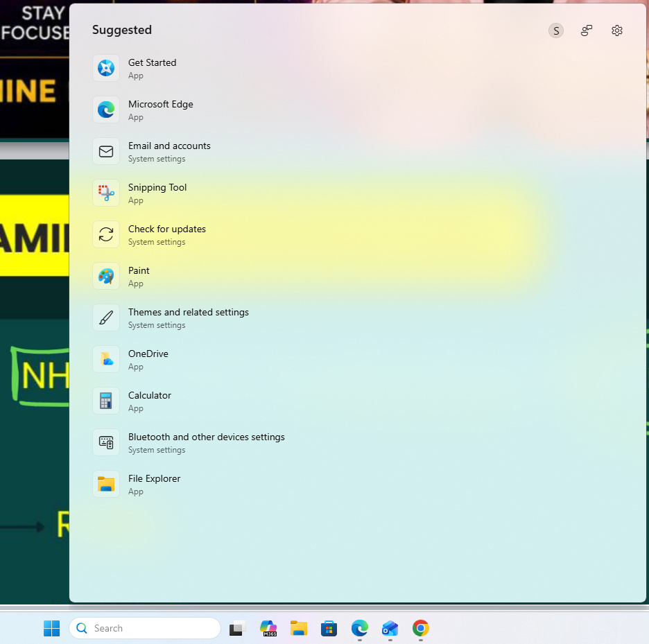The width and height of the screenshot is (649, 644).
Task: Open the Windows Start menu
Action: 52,628
